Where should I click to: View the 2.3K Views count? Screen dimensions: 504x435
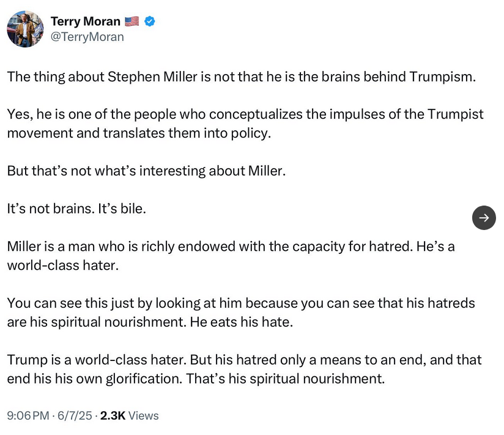click(x=129, y=415)
